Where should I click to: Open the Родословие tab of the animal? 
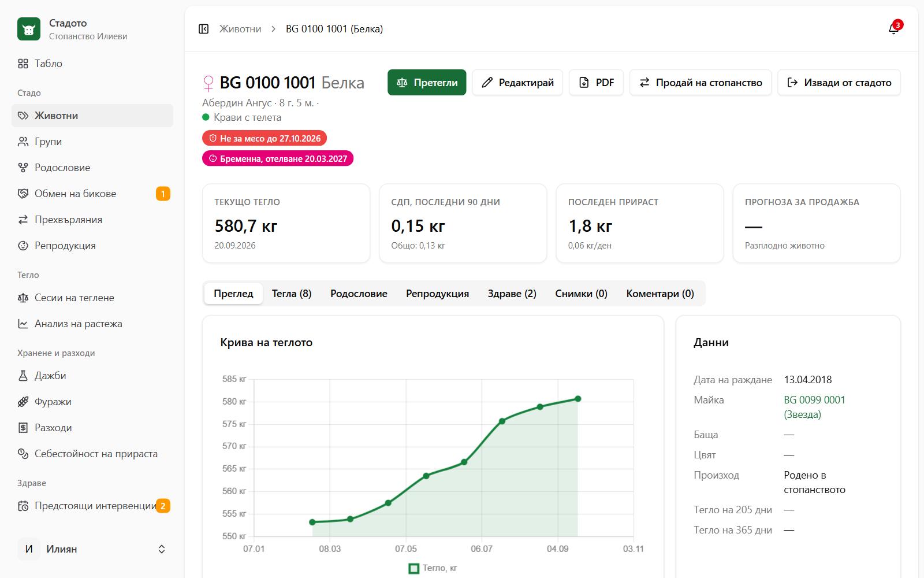[359, 294]
